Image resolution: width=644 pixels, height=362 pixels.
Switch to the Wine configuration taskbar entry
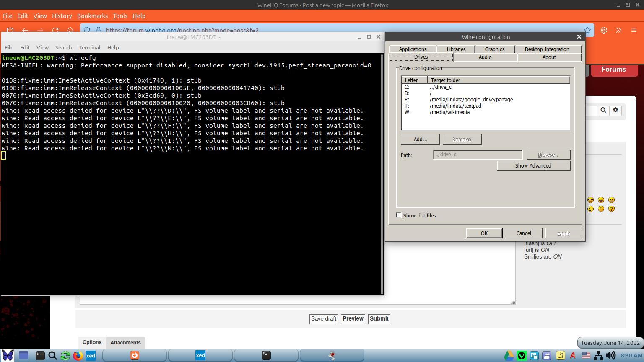click(332, 356)
